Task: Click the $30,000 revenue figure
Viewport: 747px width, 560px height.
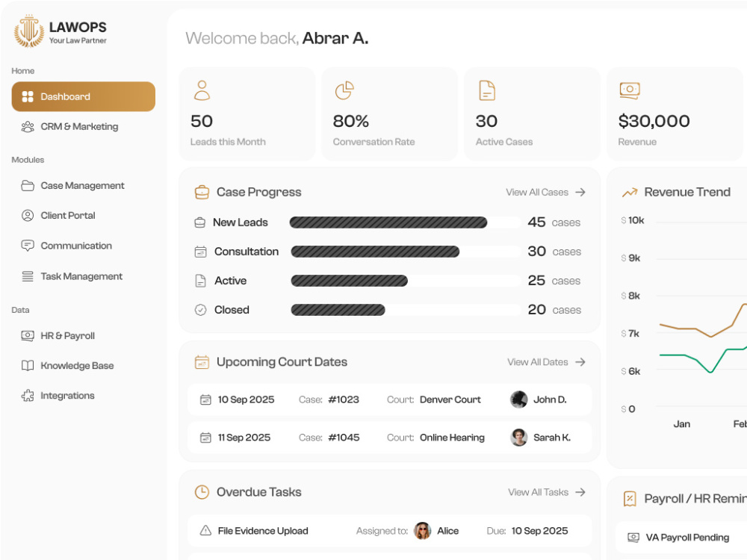Action: click(654, 121)
